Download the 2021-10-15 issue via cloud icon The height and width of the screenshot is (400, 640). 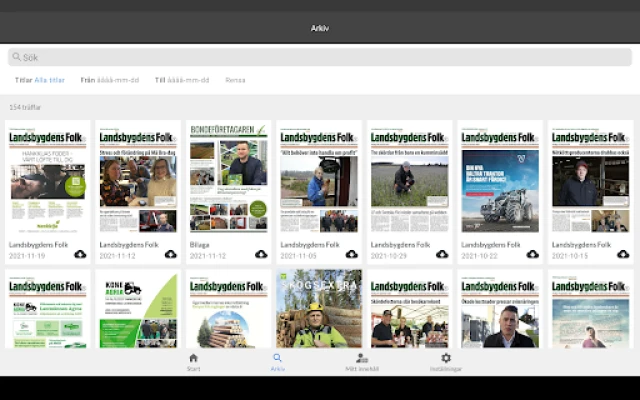pyautogui.click(x=623, y=254)
